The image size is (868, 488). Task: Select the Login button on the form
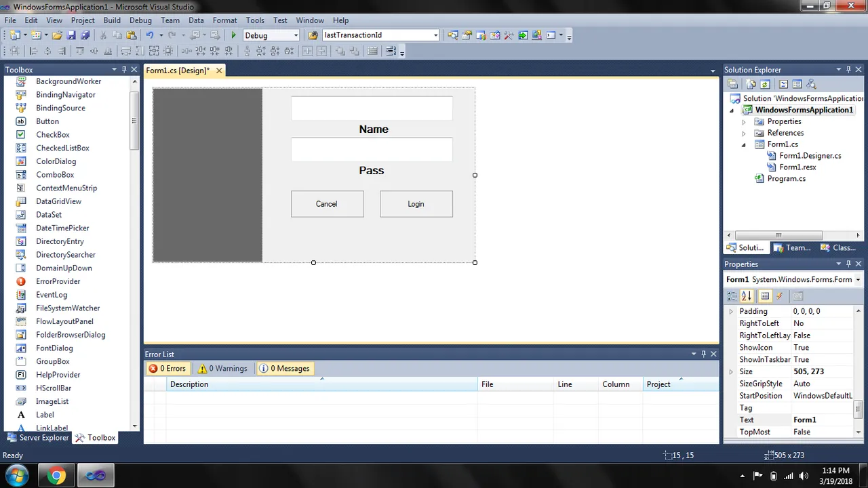point(416,204)
